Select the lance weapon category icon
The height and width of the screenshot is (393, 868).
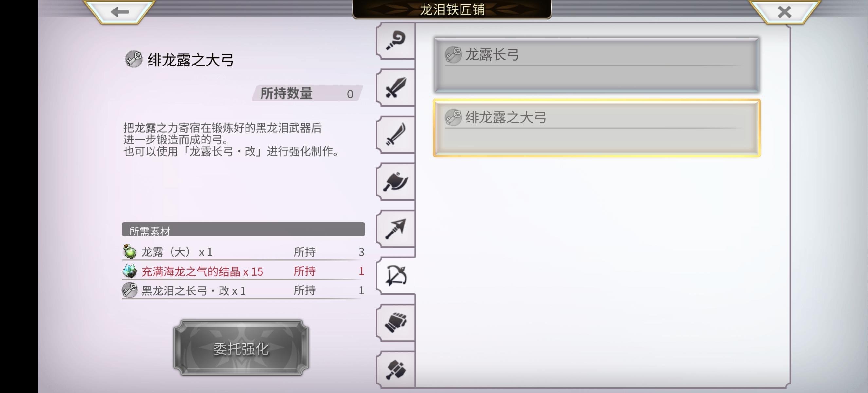pyautogui.click(x=396, y=229)
